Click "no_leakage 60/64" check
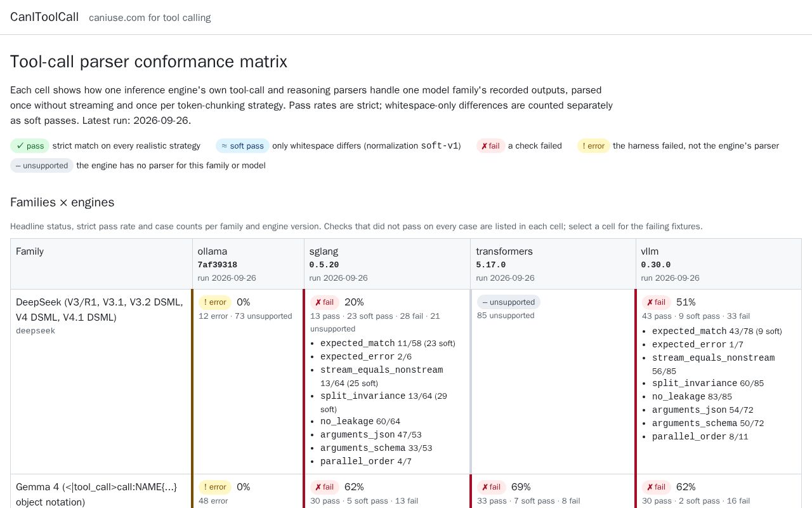Image resolution: width=812 pixels, height=508 pixels. coord(360,422)
